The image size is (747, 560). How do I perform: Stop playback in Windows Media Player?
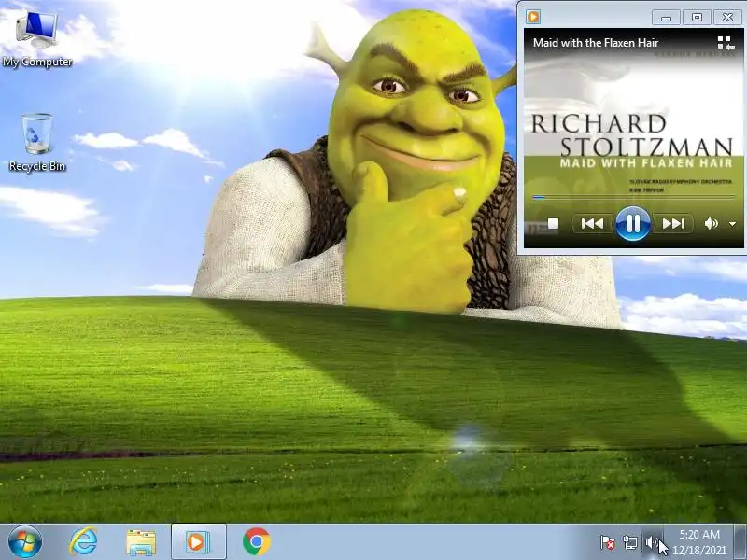tap(553, 223)
